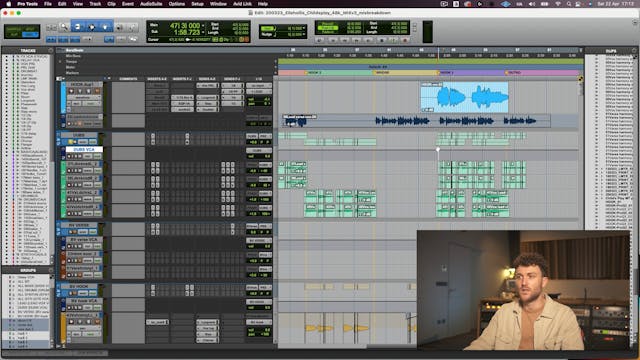This screenshot has width=640, height=360.
Task: Open the Window menu
Action: pos(218,4)
